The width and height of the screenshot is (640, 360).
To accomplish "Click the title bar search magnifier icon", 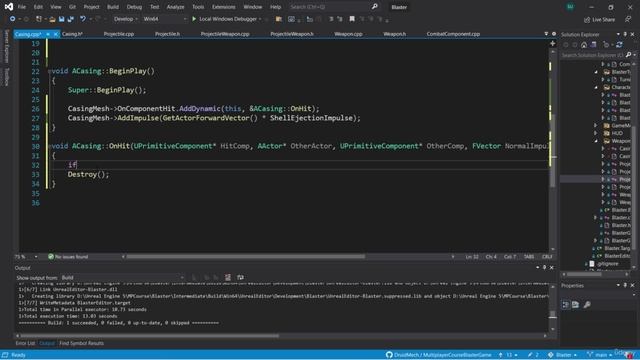I will point(374,7).
